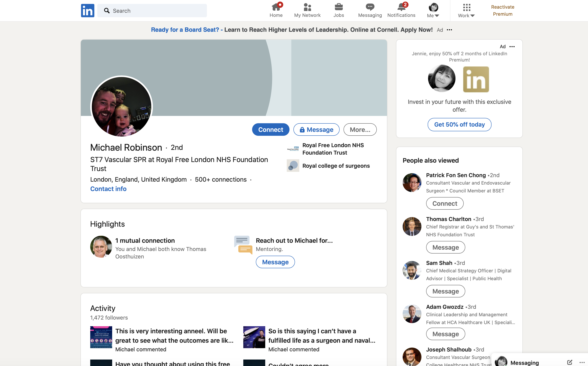Open Patrick Fon Sen Chong's profile
The image size is (588, 366).
(456, 175)
